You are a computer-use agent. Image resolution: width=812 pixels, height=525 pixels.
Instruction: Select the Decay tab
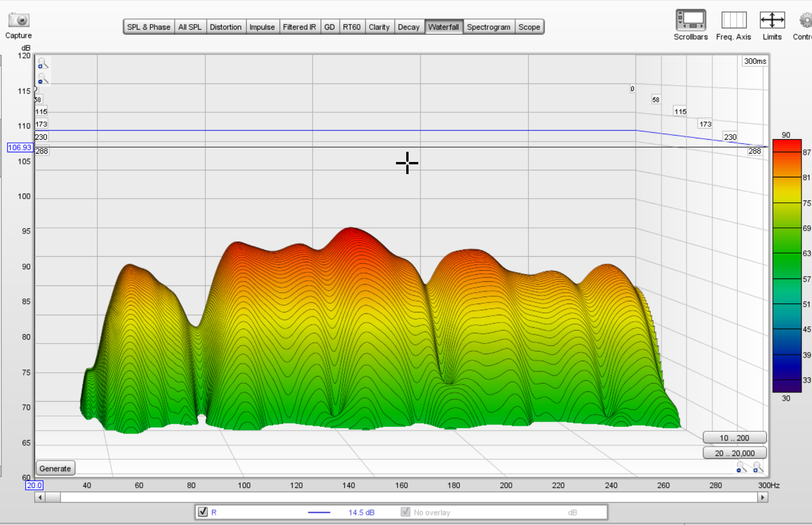[409, 27]
